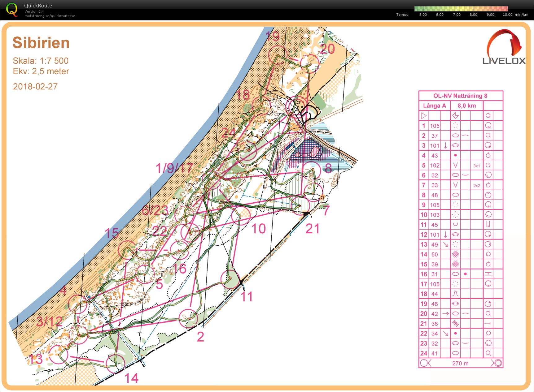
Task: Click the '2x2' size in row 7
Action: coord(477,185)
